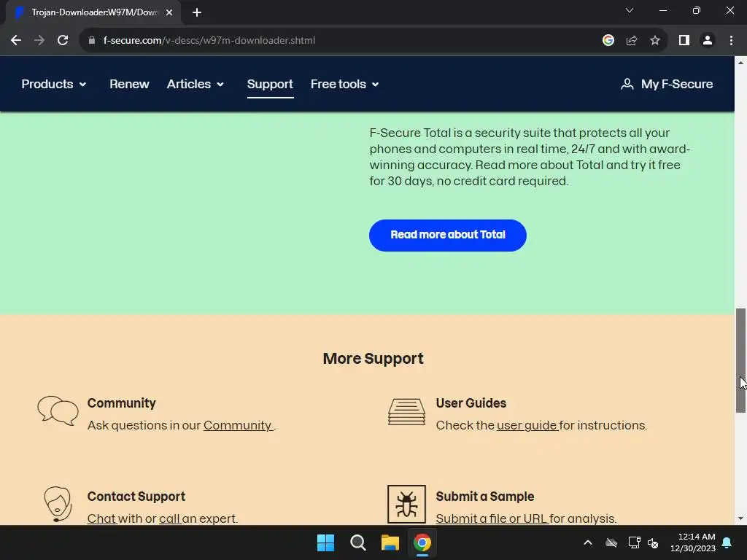Select the Support nav item
Image resolution: width=747 pixels, height=560 pixels.
pyautogui.click(x=270, y=85)
